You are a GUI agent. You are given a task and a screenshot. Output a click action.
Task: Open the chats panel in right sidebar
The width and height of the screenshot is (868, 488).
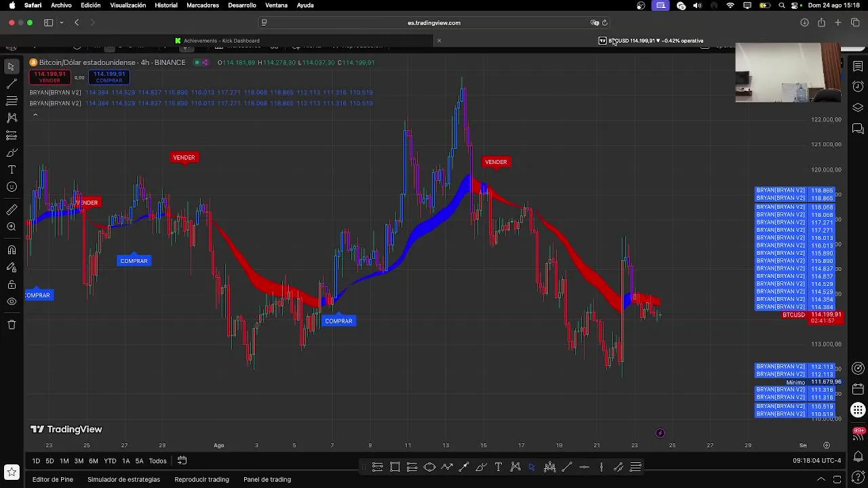click(x=858, y=129)
